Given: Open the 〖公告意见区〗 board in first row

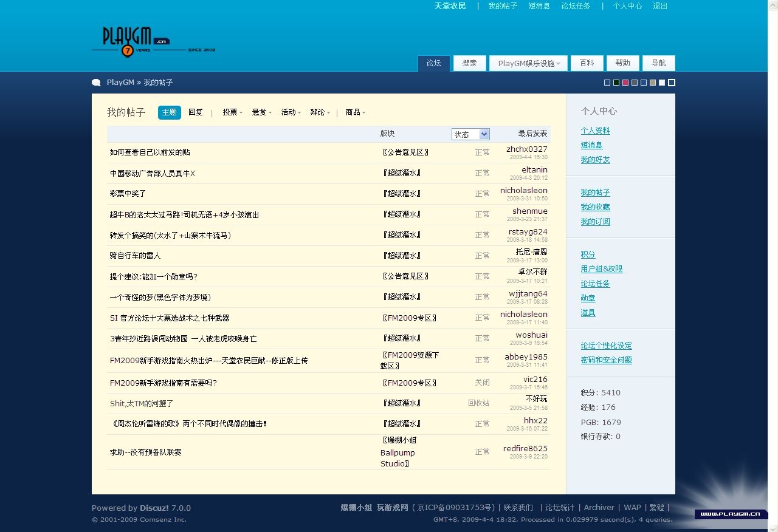Looking at the screenshot, I should [405, 152].
